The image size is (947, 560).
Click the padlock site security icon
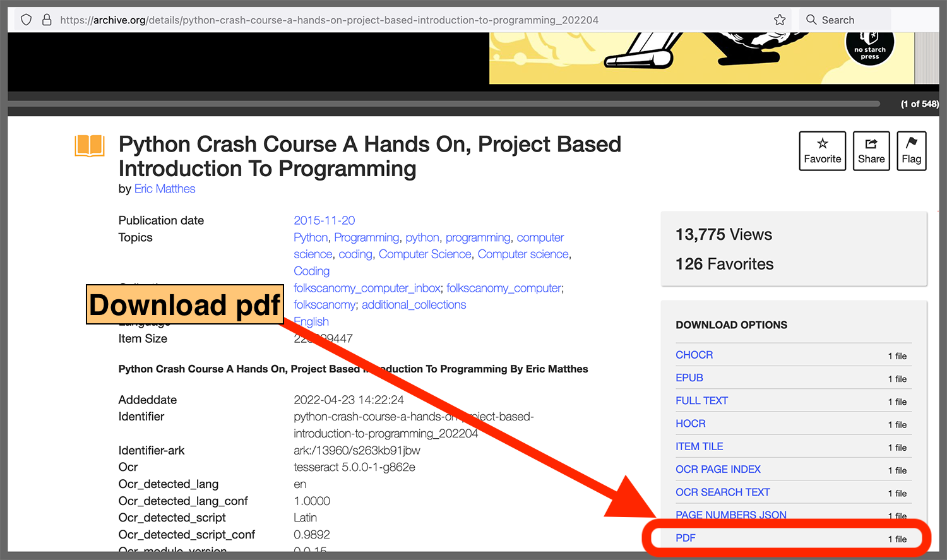(47, 20)
